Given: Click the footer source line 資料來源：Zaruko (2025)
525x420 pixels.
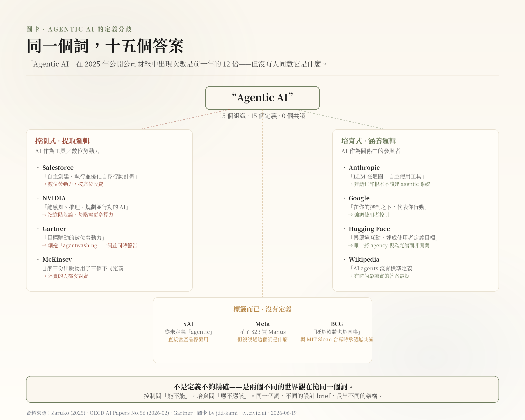Looking at the screenshot, I should [161, 413].
